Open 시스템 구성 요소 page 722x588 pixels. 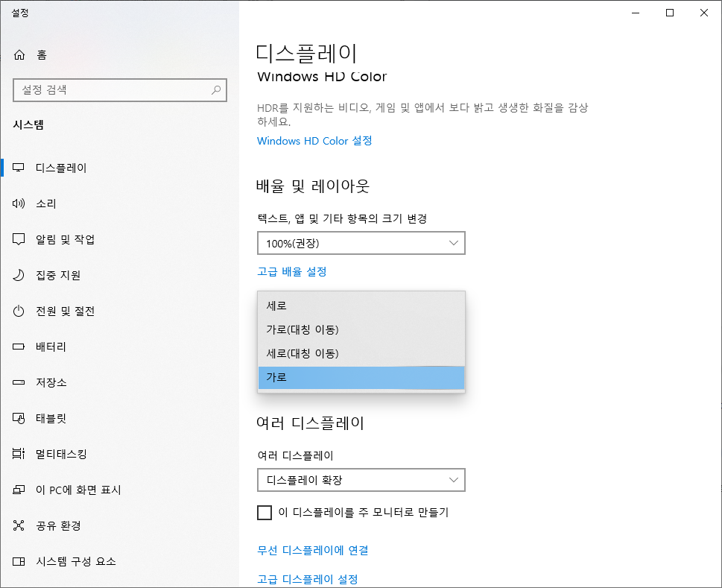[120, 561]
